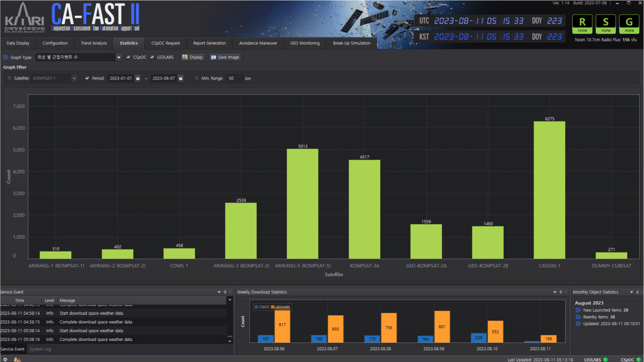Click the Display button
This screenshot has width=644, height=362.
[193, 57]
